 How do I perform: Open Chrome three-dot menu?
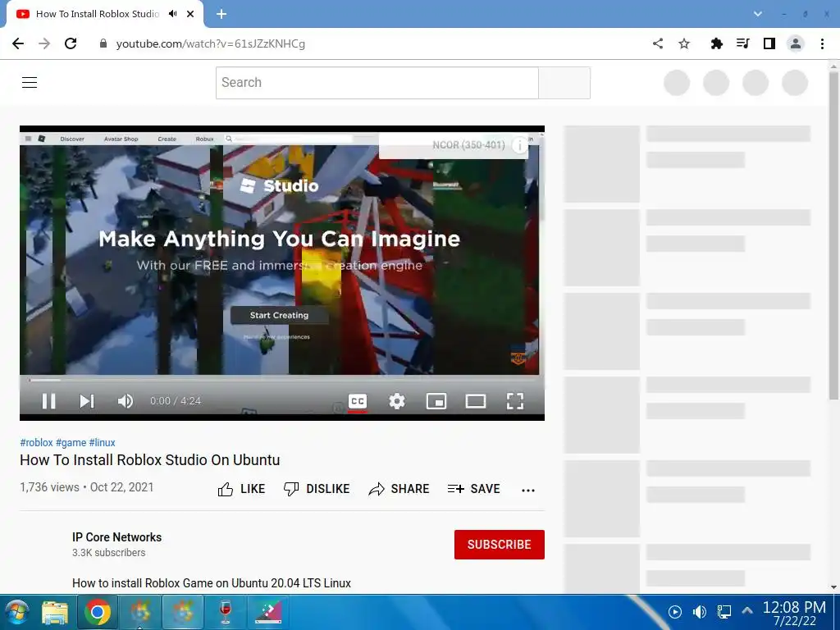click(822, 43)
